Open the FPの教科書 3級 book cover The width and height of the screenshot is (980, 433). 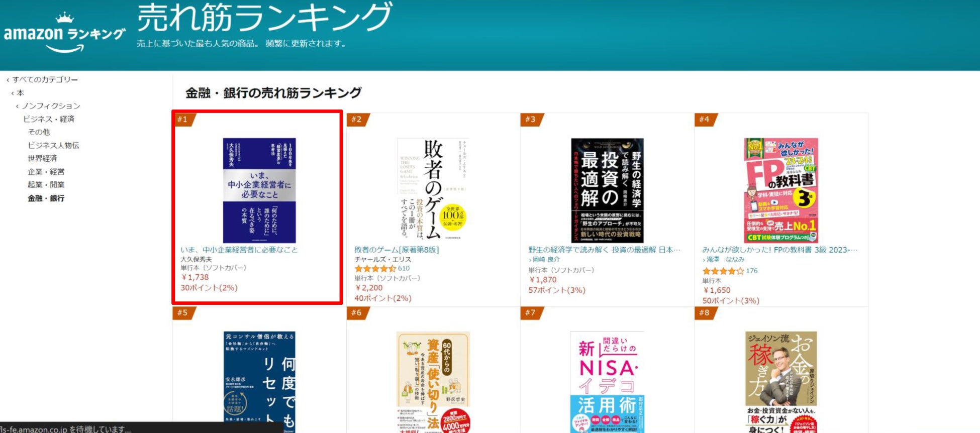[781, 190]
